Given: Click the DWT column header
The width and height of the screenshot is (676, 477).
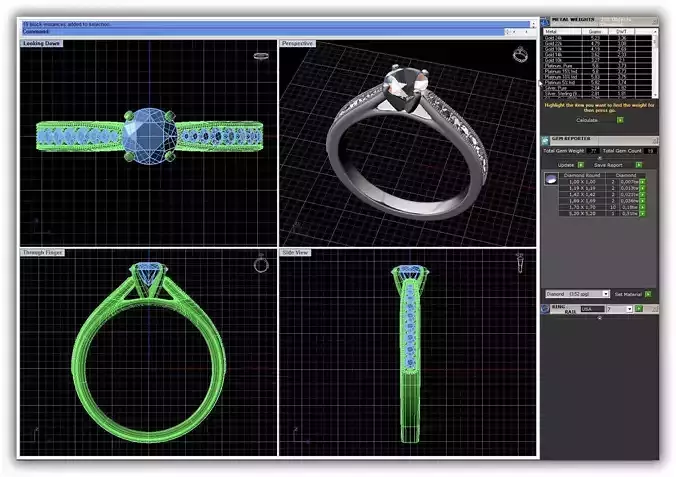Looking at the screenshot, I should click(x=621, y=31).
